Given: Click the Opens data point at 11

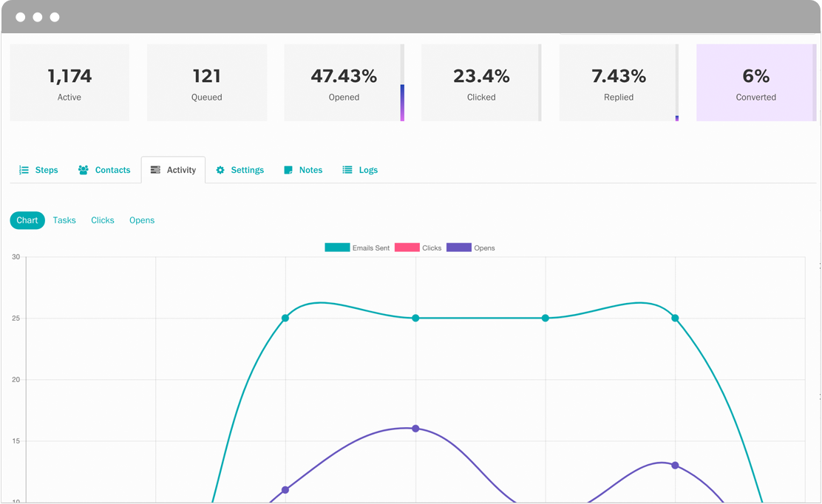Looking at the screenshot, I should pyautogui.click(x=285, y=490).
